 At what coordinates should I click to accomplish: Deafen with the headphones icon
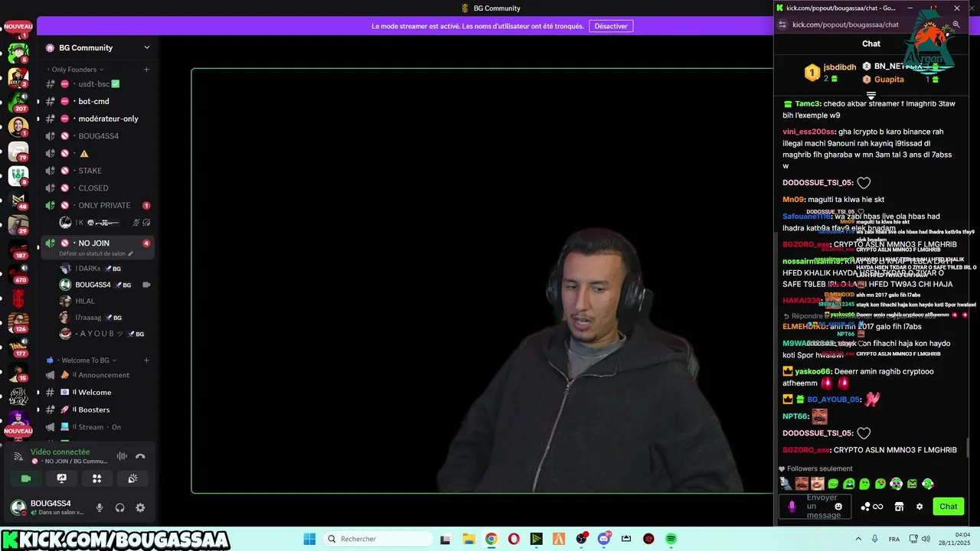119,507
